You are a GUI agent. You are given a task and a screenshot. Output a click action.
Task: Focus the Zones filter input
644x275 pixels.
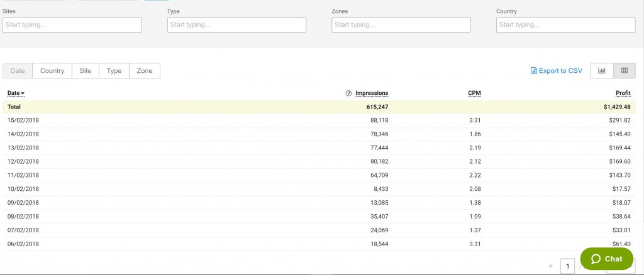401,25
